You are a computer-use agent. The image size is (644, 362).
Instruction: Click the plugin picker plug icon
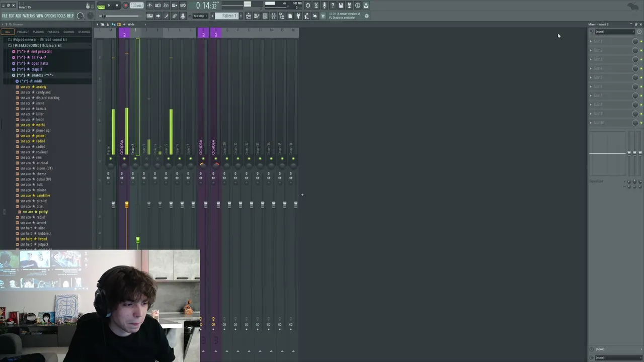coord(298,16)
